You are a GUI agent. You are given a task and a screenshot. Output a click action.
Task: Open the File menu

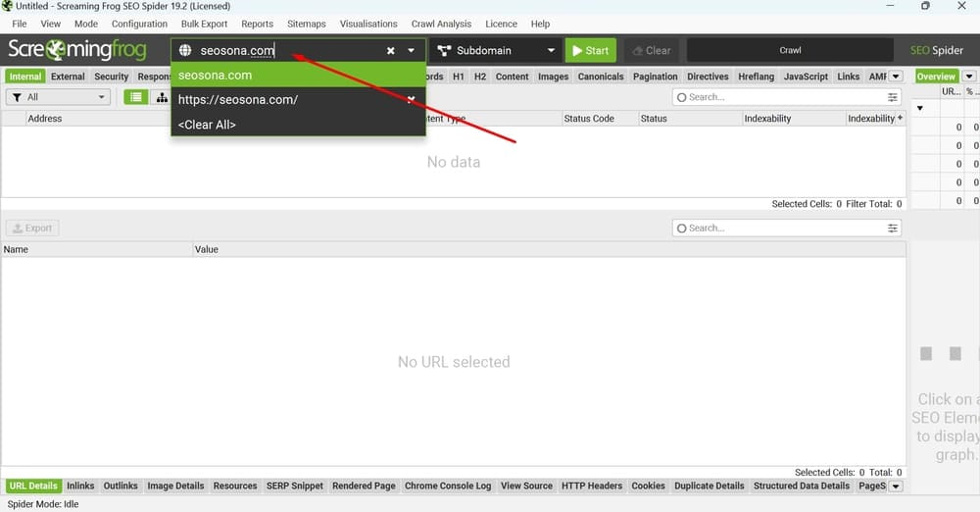click(x=20, y=24)
